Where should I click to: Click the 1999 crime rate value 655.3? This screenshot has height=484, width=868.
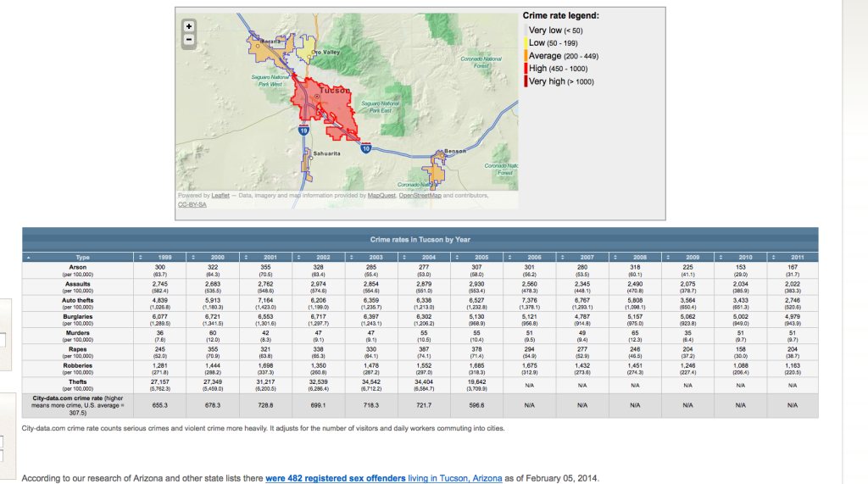click(160, 405)
